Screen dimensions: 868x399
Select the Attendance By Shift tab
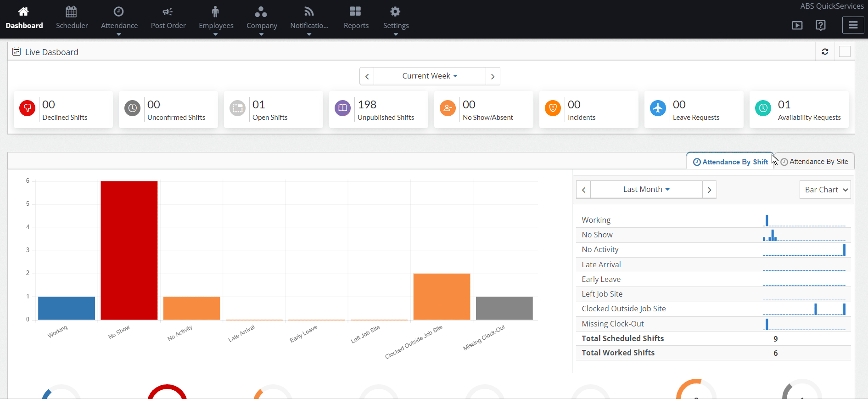coord(730,162)
